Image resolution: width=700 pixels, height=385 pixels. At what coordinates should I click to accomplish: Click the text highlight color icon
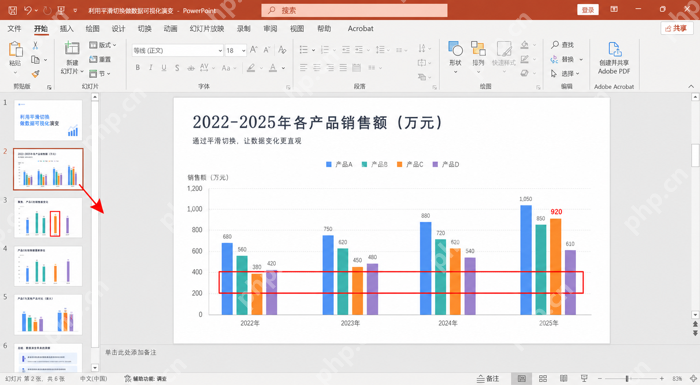[x=251, y=68]
